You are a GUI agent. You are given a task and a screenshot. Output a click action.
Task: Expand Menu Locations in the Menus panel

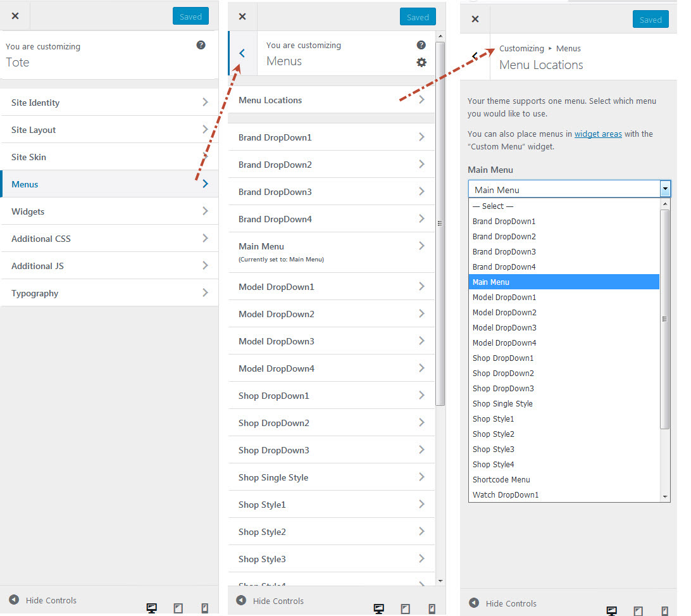pos(332,99)
